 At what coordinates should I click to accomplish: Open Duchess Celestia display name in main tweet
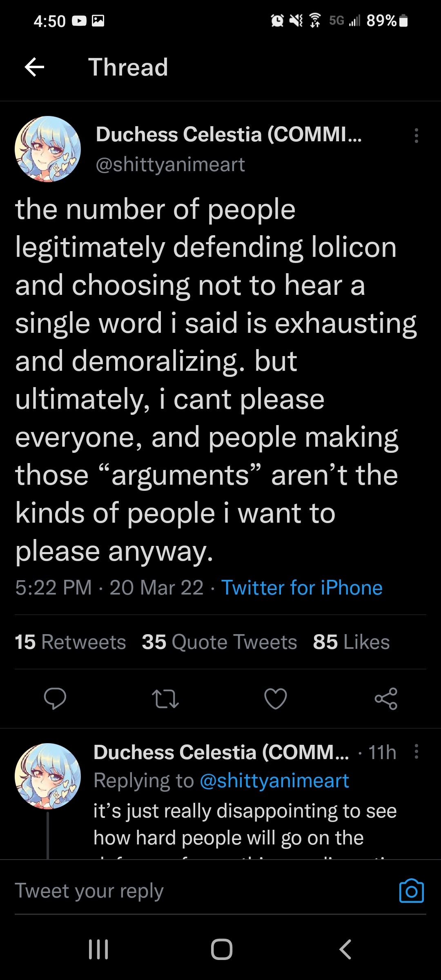tap(229, 134)
